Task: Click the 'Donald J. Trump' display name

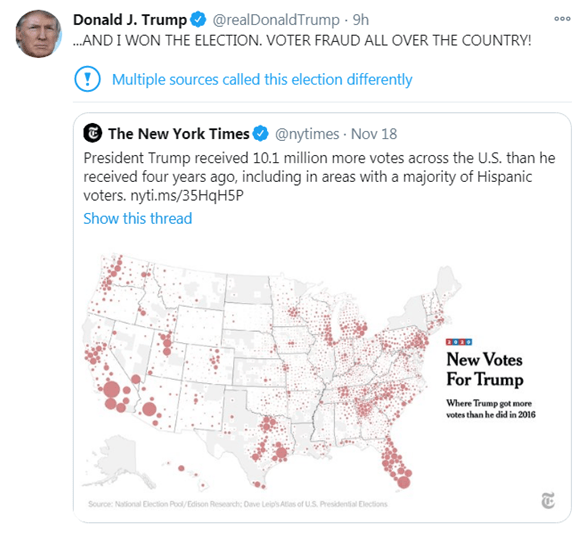Action: [x=130, y=19]
